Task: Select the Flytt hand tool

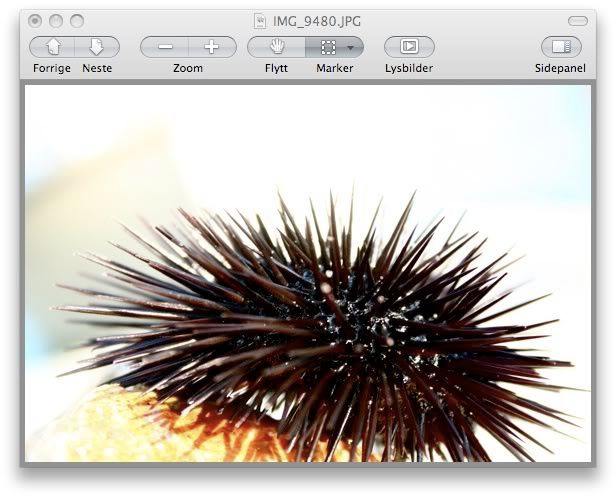Action: click(x=277, y=47)
